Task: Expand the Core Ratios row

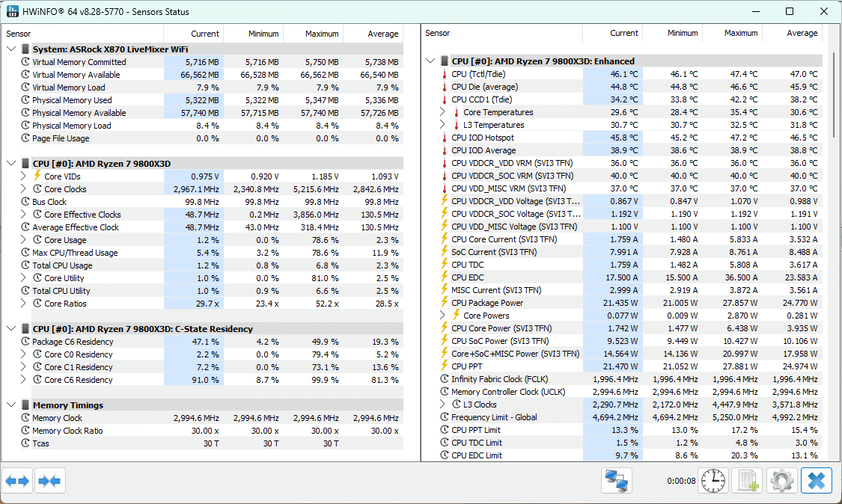Action: click(x=23, y=304)
